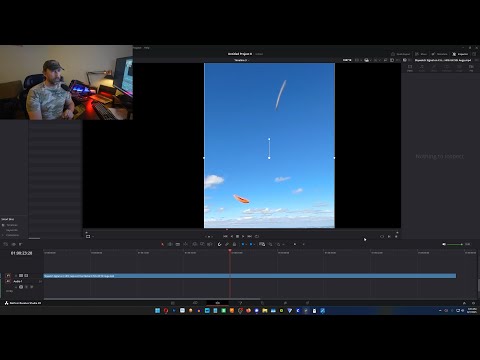Stop playback in the viewer transport controls
480x360 pixels.
point(237,236)
